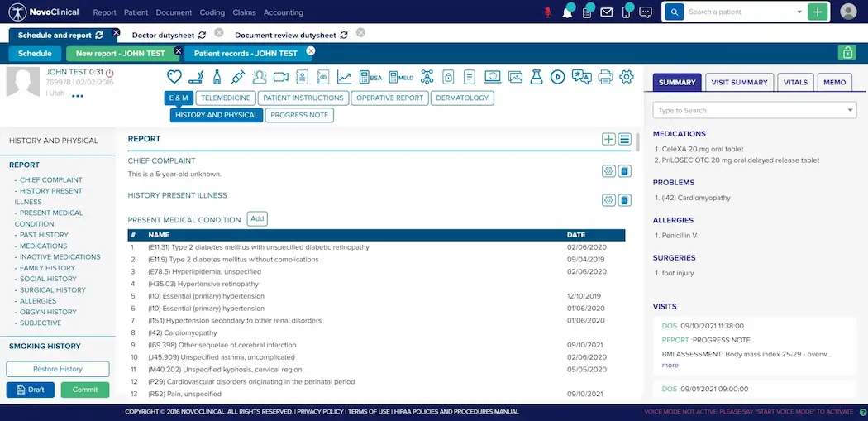This screenshot has width=868, height=421.
Task: Click the immunization syringe icon
Action: click(x=238, y=77)
